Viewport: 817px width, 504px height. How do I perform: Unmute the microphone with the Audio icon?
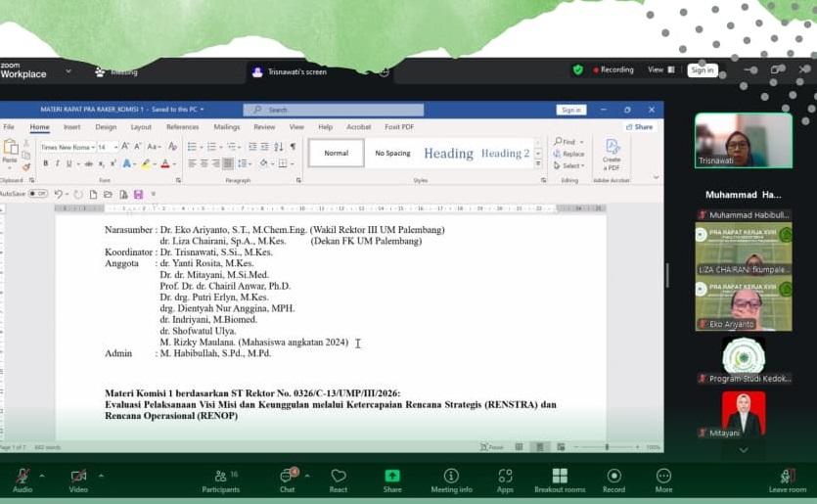pos(22,476)
